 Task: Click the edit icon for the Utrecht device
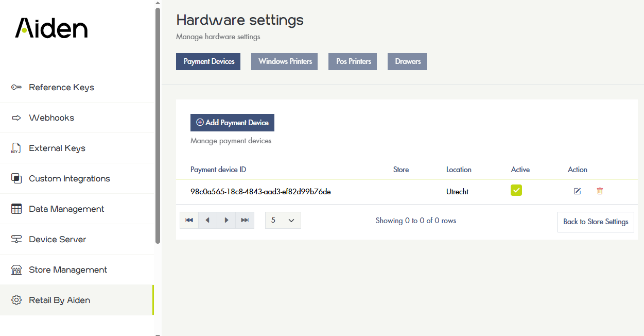click(577, 191)
